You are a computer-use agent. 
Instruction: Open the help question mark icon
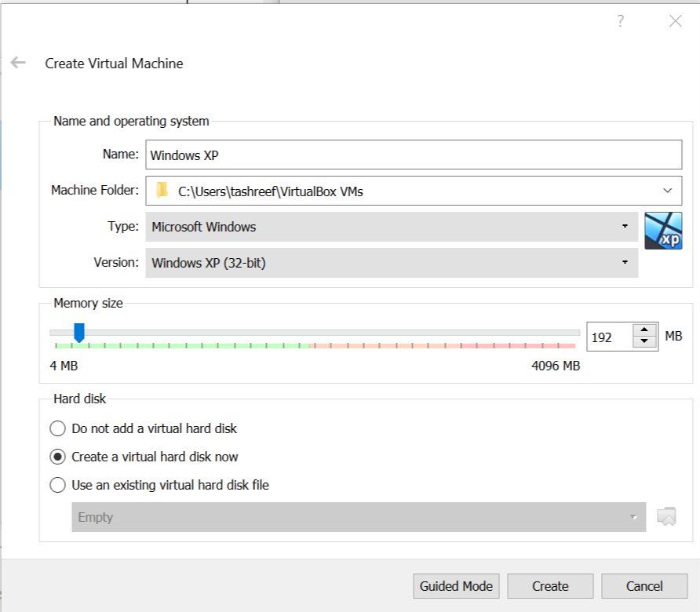(620, 22)
